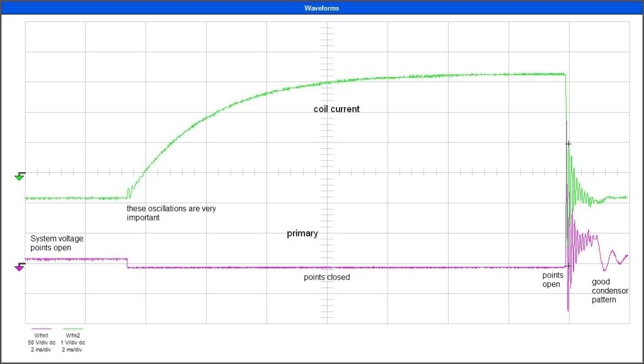This screenshot has height=364, width=644.
Task: Select the Wfm1 legend label
Action: coord(41,335)
